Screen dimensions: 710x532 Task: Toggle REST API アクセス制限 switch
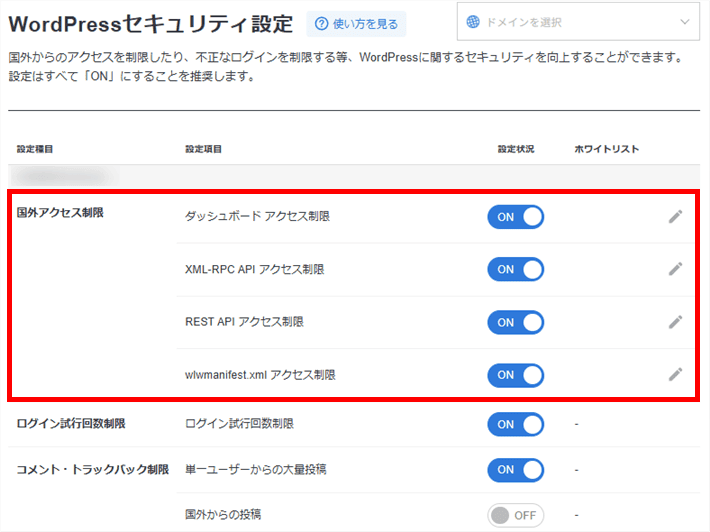pos(515,322)
